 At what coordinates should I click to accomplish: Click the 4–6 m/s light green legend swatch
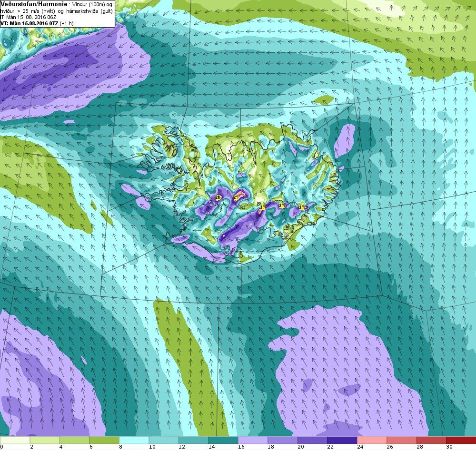click(x=74, y=440)
